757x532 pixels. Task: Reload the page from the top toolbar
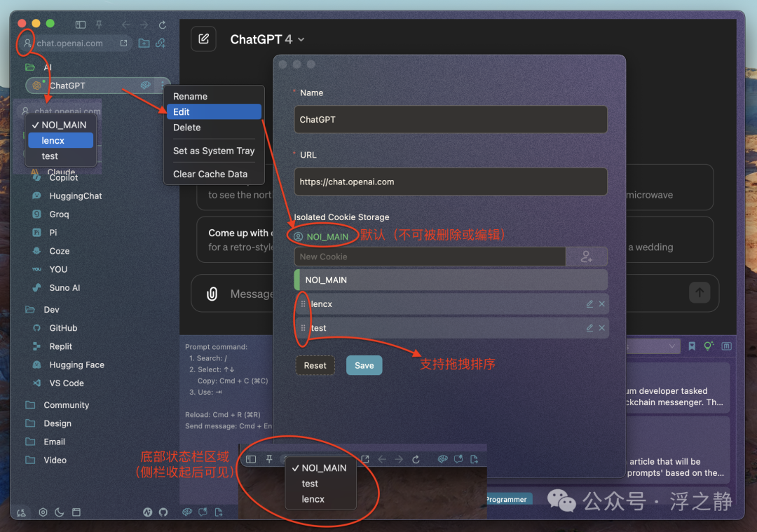pos(163,25)
